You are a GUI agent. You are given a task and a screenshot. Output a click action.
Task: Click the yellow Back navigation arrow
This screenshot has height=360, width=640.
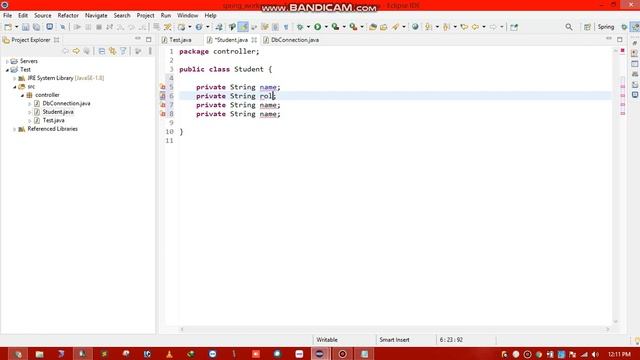[x=476, y=27]
